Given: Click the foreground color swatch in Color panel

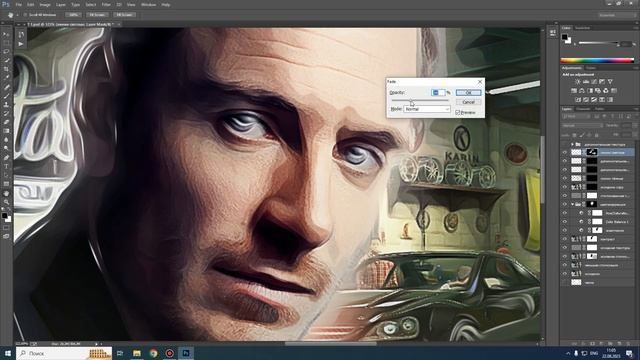Looking at the screenshot, I should coord(564,37).
